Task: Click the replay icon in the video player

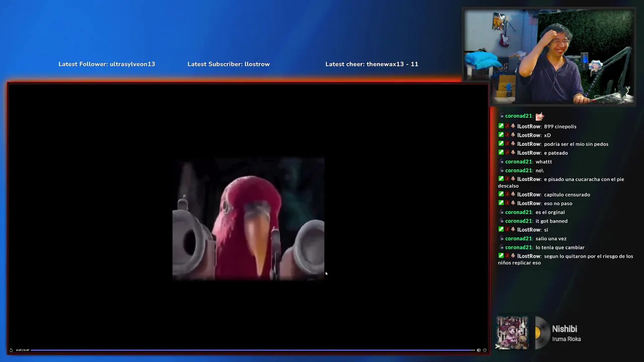Action: pyautogui.click(x=11, y=350)
